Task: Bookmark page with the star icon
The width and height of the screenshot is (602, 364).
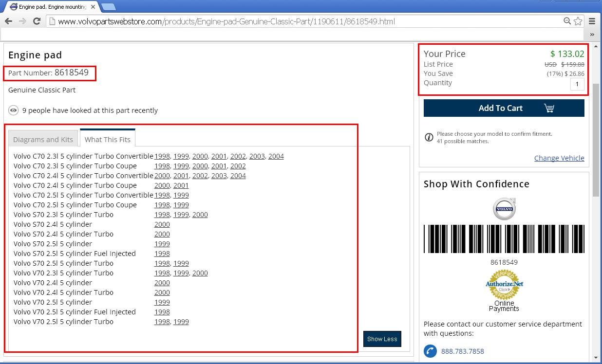Action: click(578, 21)
